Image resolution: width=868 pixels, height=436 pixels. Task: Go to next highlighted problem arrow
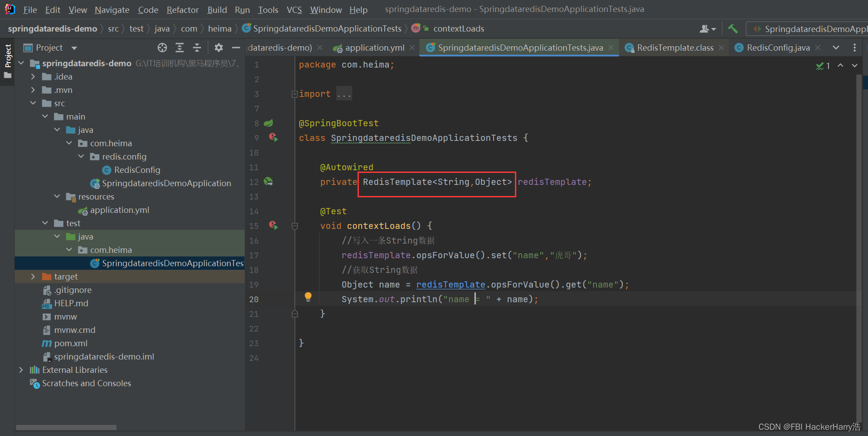point(854,65)
